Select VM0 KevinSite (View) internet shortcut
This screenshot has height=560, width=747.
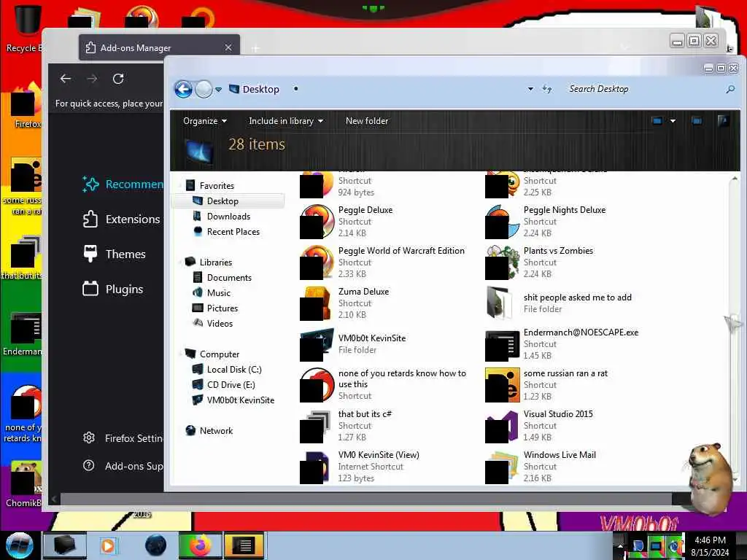point(360,467)
